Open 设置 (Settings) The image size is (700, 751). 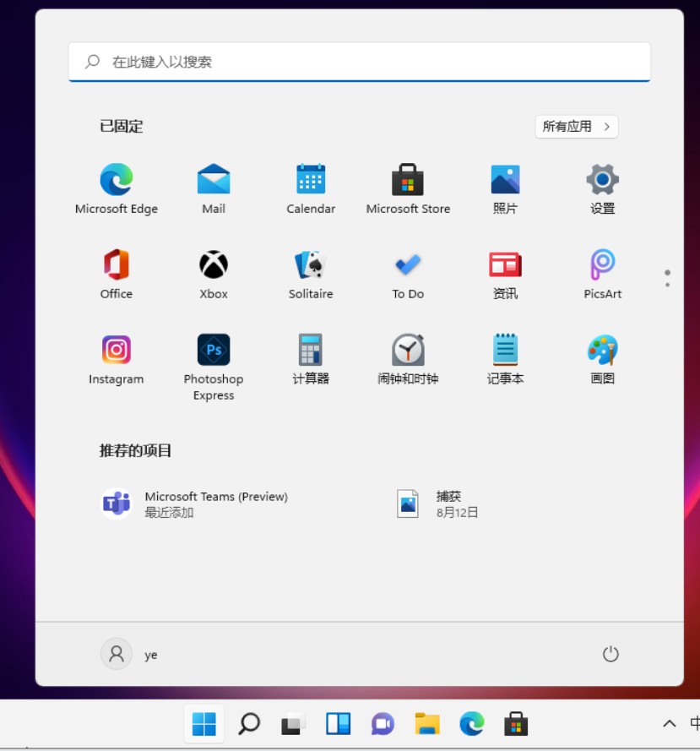click(601, 180)
